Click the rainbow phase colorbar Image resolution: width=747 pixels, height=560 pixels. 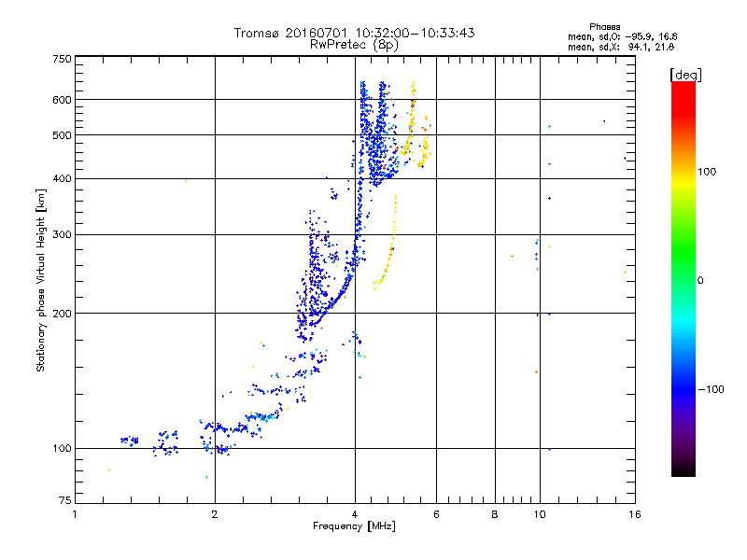[x=684, y=278]
